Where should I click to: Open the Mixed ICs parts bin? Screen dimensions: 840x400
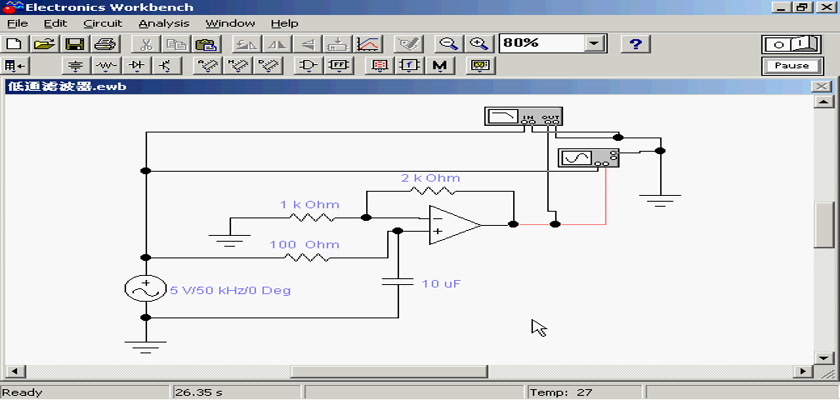[237, 66]
